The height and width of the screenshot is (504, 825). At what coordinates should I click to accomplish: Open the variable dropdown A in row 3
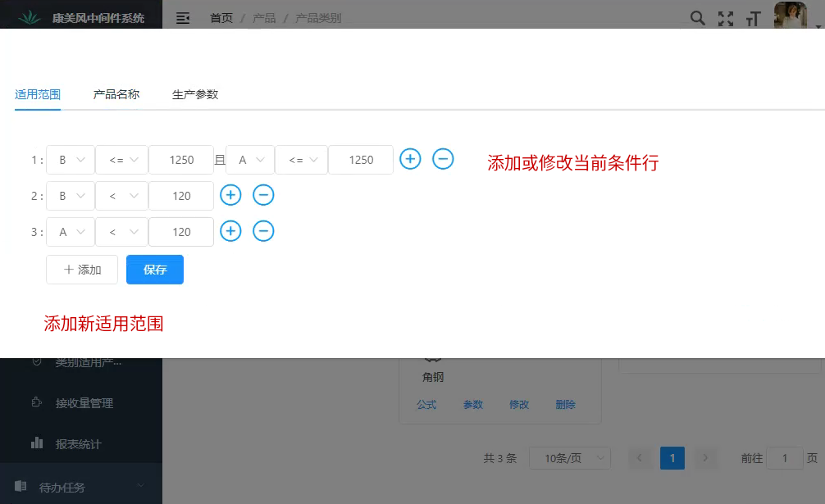[71, 232]
